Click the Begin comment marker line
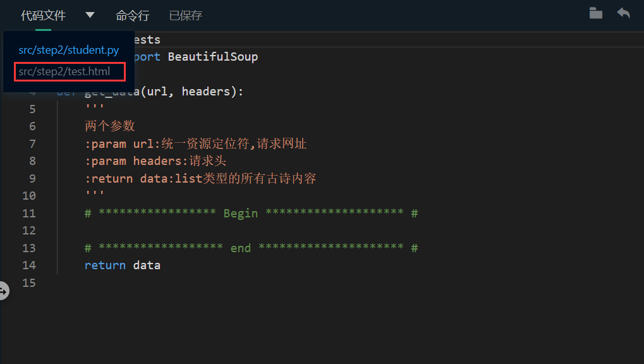This screenshot has height=364, width=644. (250, 213)
